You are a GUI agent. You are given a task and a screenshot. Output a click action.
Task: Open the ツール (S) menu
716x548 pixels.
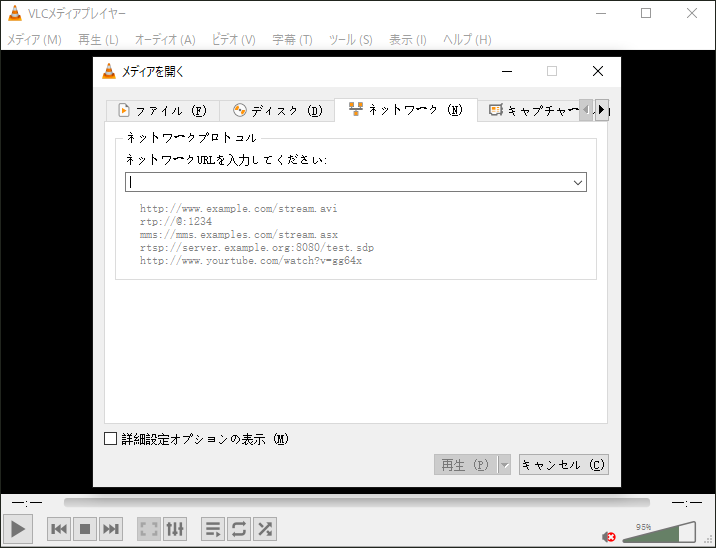pyautogui.click(x=351, y=40)
